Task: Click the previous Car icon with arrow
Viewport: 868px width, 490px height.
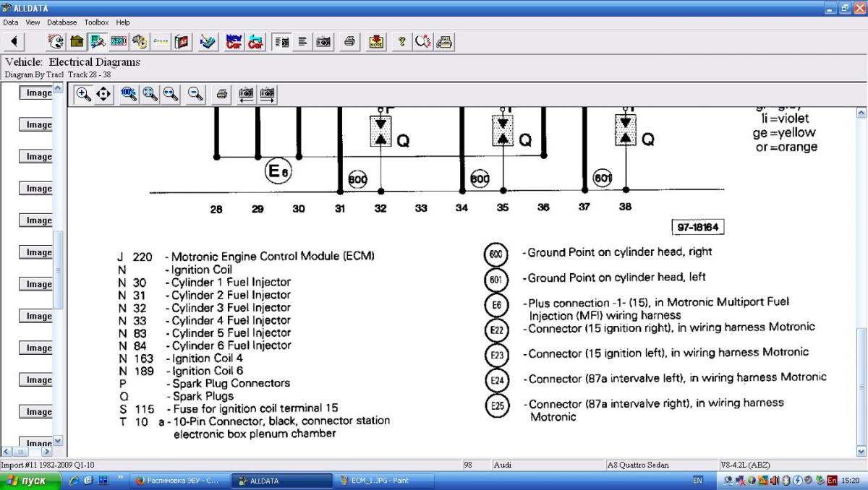Action: pos(255,41)
